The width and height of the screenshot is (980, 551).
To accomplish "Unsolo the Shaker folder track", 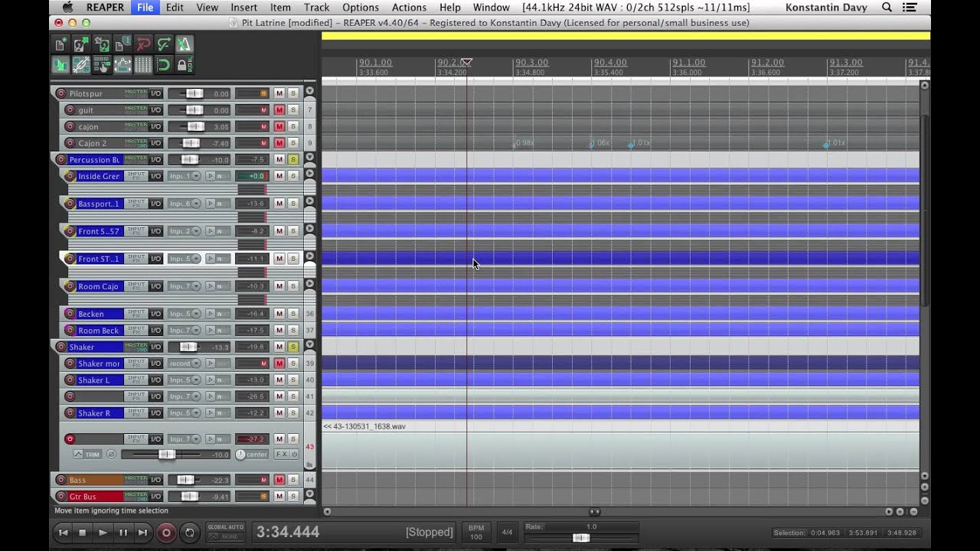I will [x=292, y=347].
